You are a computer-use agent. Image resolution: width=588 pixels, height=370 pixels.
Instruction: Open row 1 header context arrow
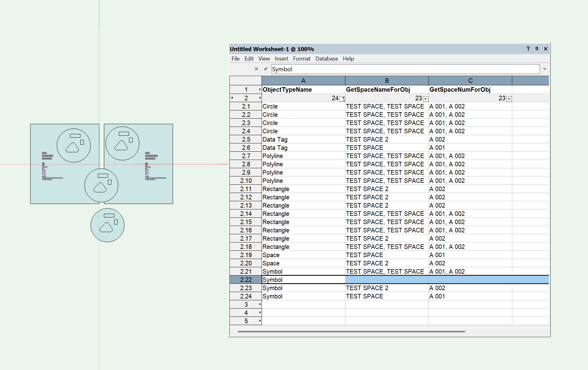(260, 90)
